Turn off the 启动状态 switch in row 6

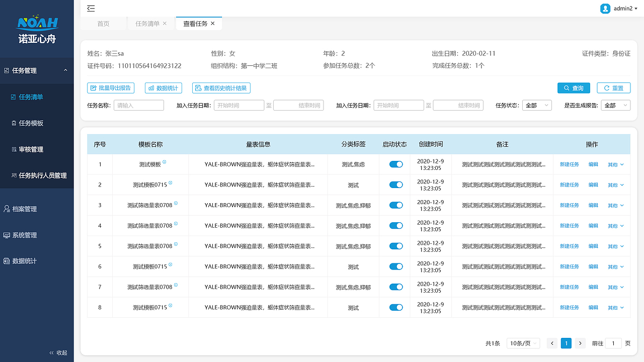pyautogui.click(x=396, y=266)
